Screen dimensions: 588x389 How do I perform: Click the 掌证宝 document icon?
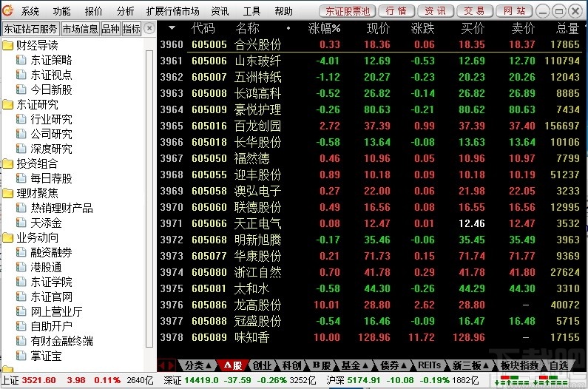pos(21,356)
